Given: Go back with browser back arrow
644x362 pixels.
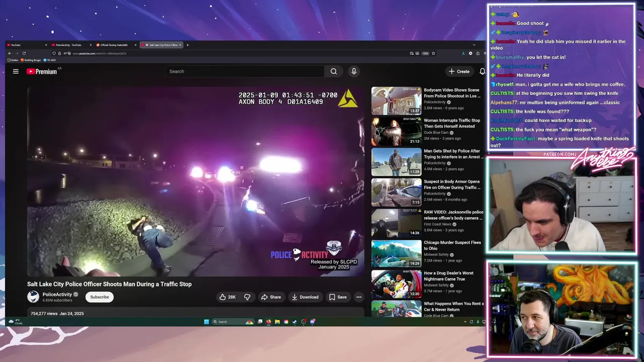Looking at the screenshot, I should (x=10, y=53).
